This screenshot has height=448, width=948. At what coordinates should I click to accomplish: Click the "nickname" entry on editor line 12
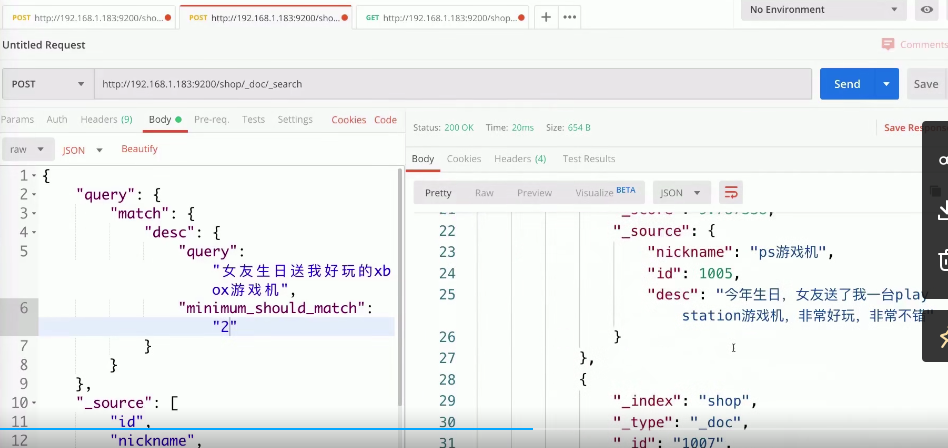(x=154, y=440)
